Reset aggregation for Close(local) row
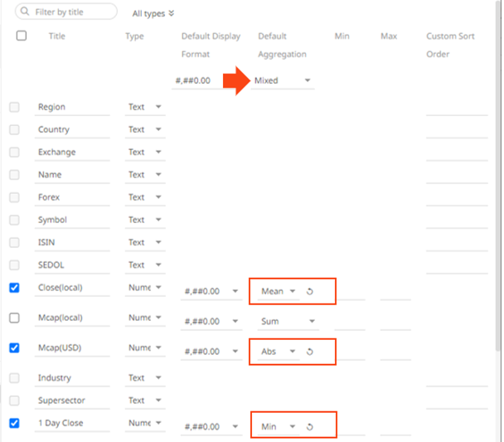The image size is (504, 442). pos(309,291)
